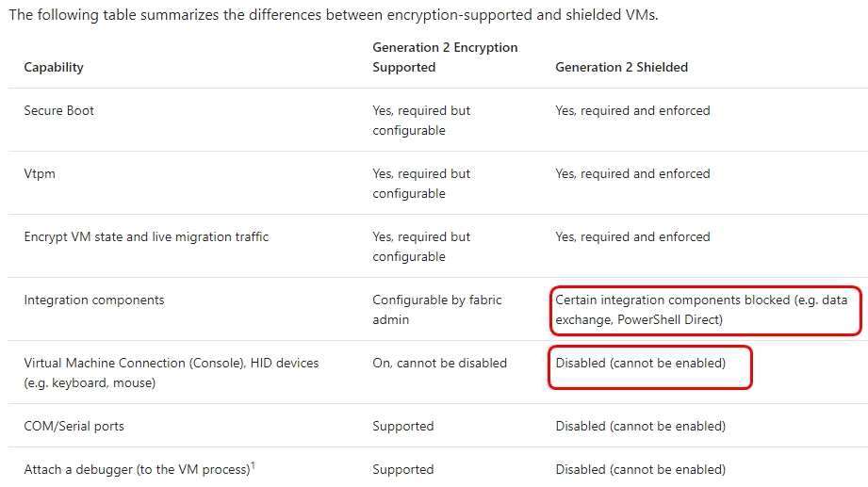
Task: Click Disabled cell in COM/Serial ports row
Action: (641, 426)
